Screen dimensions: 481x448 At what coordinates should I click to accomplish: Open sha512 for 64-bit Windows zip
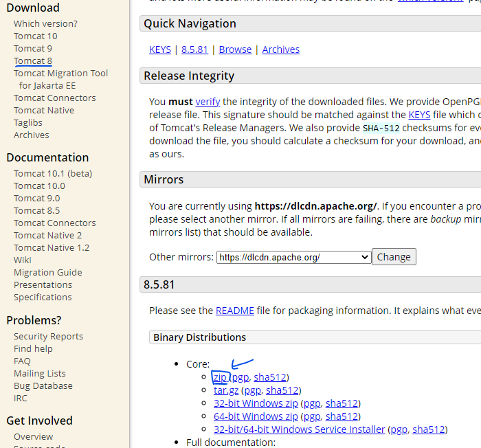(x=342, y=416)
